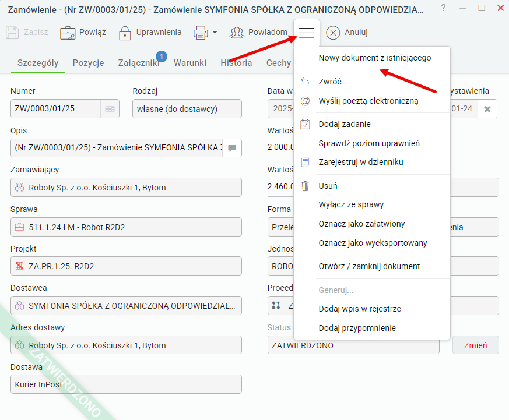
Task: Click the Status field ZATWIERDZONO
Action: [353, 345]
